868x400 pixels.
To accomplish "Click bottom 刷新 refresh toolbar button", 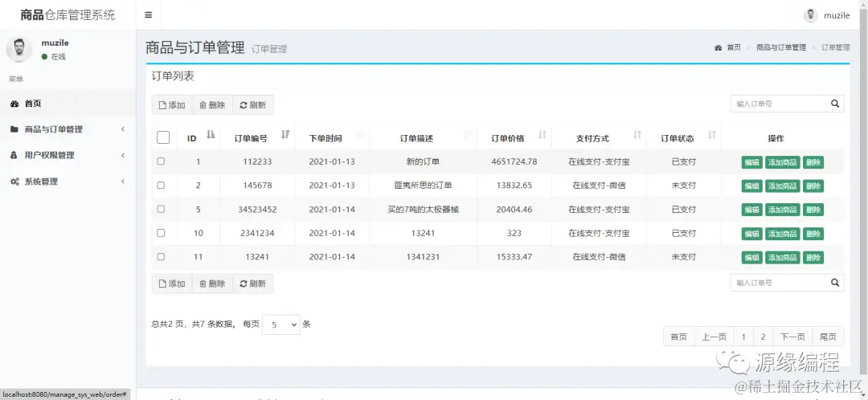I will click(253, 284).
